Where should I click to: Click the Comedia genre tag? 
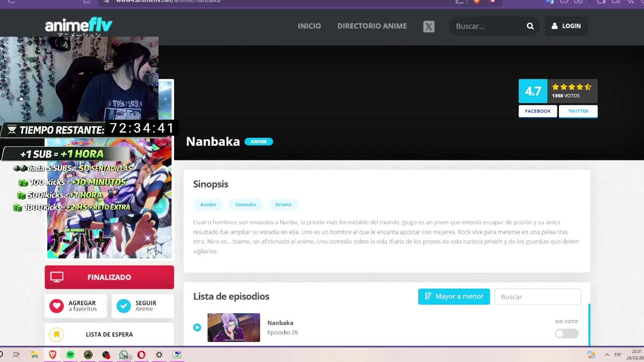point(246,205)
